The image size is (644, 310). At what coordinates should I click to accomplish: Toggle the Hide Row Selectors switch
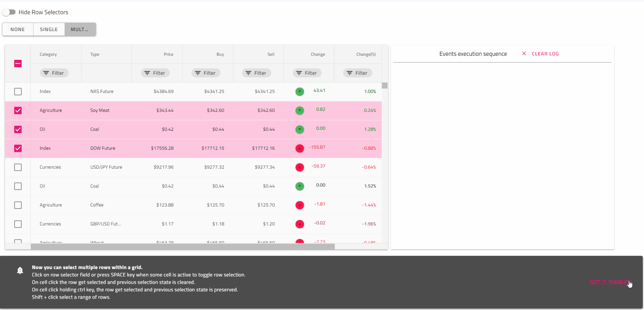(9, 12)
